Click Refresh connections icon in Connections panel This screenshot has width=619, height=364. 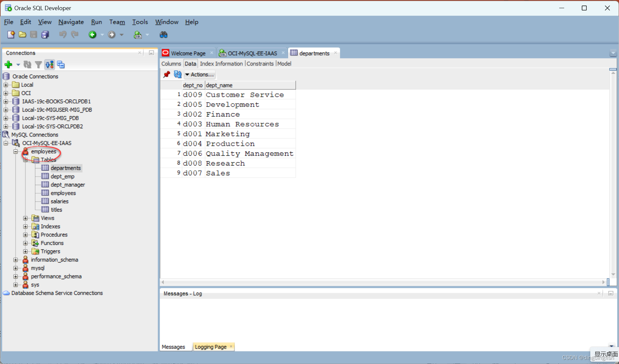tap(27, 65)
